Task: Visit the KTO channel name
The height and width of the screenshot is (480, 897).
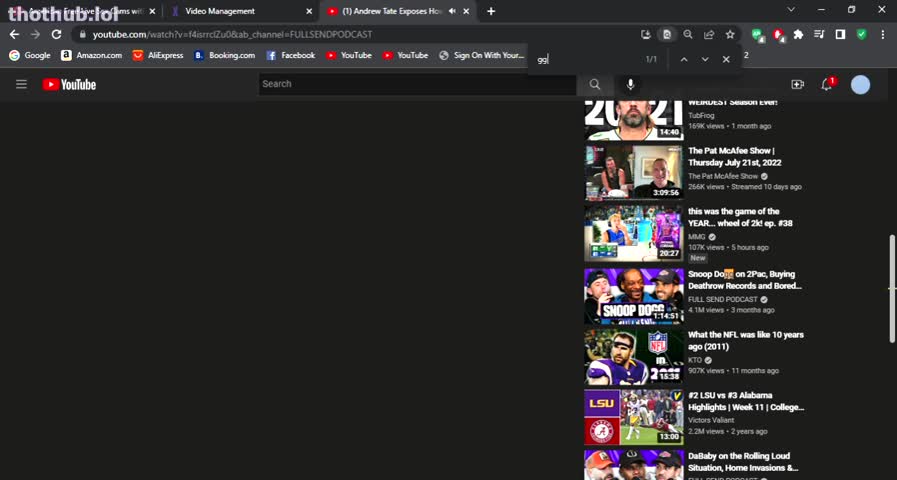Action: (695, 360)
